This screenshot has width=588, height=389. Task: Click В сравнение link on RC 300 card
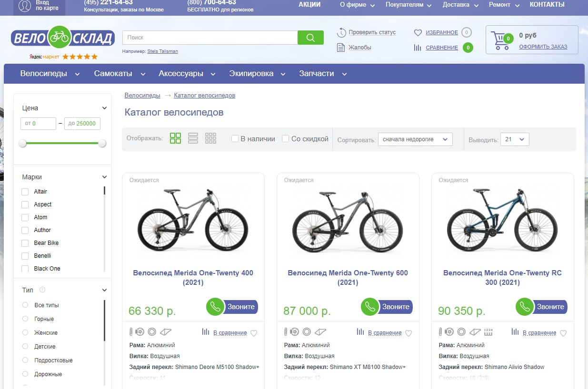click(x=539, y=333)
